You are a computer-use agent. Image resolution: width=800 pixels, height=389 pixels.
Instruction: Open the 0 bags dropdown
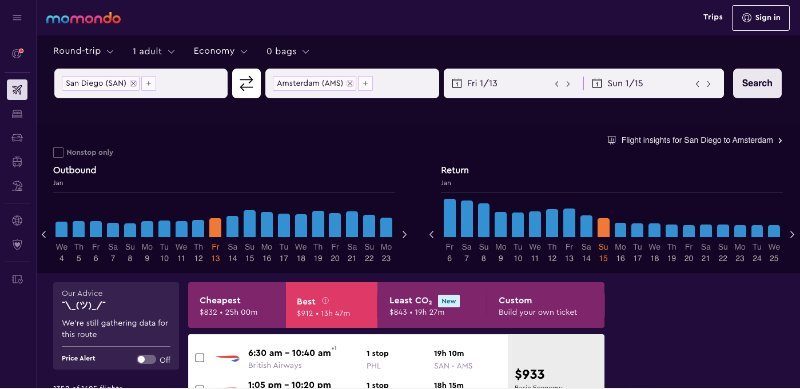point(288,51)
